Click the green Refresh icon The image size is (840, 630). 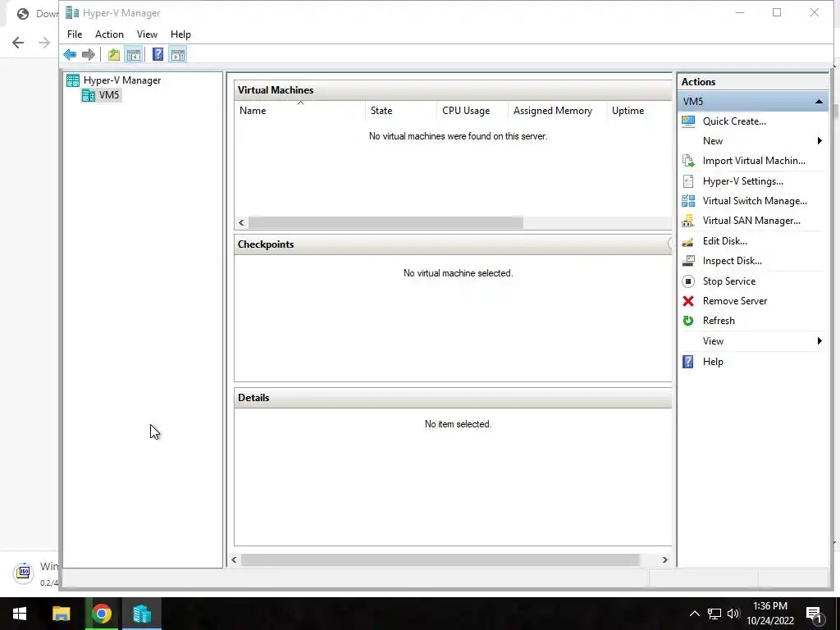pyautogui.click(x=688, y=321)
